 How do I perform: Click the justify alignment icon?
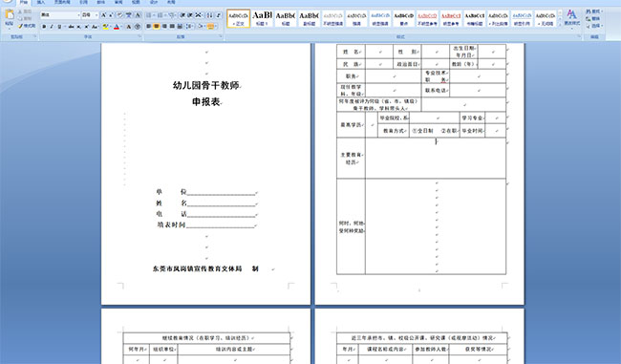172,27
